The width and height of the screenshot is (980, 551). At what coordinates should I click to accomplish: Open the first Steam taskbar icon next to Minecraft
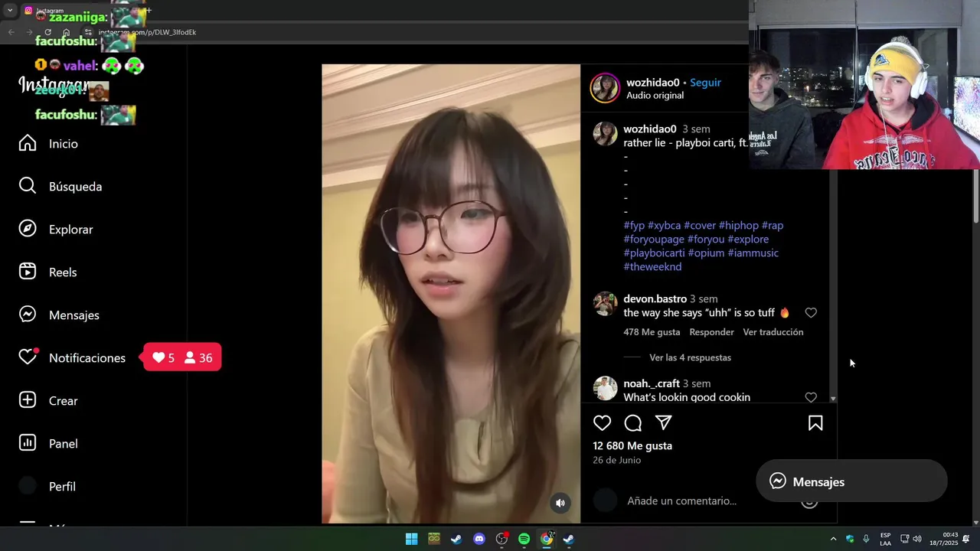tap(456, 539)
